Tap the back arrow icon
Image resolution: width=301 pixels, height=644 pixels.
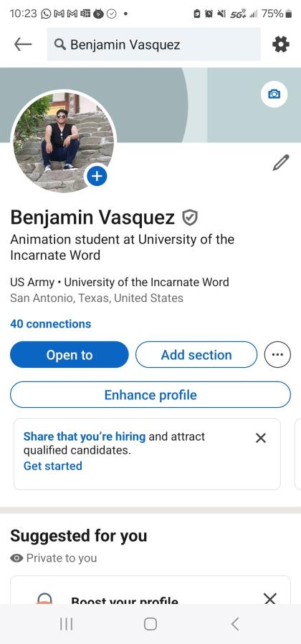pos(23,44)
